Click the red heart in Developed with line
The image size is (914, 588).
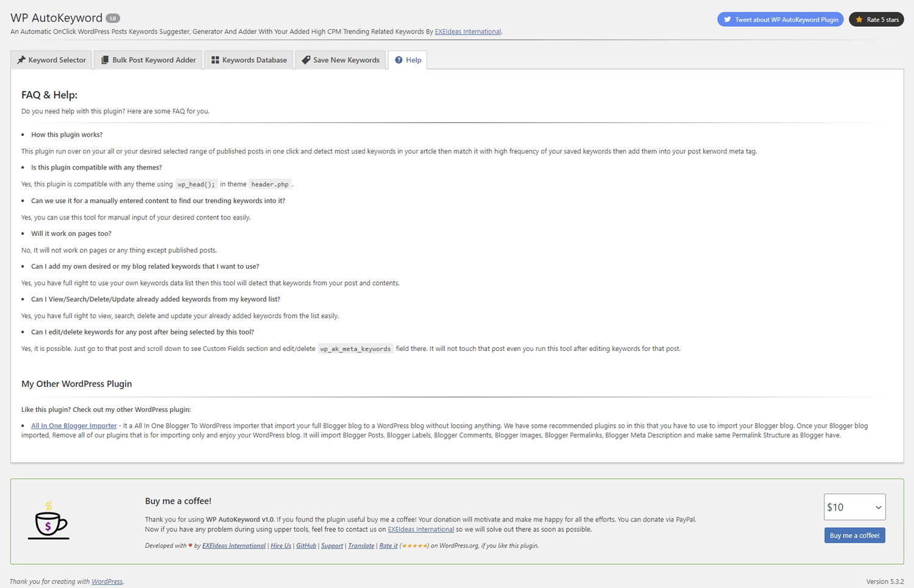[190, 546]
